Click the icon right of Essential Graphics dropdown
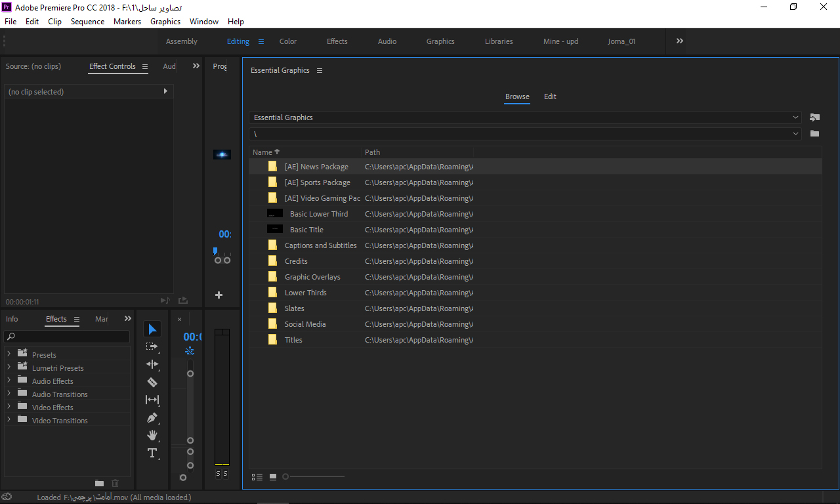840x504 pixels. coord(814,117)
